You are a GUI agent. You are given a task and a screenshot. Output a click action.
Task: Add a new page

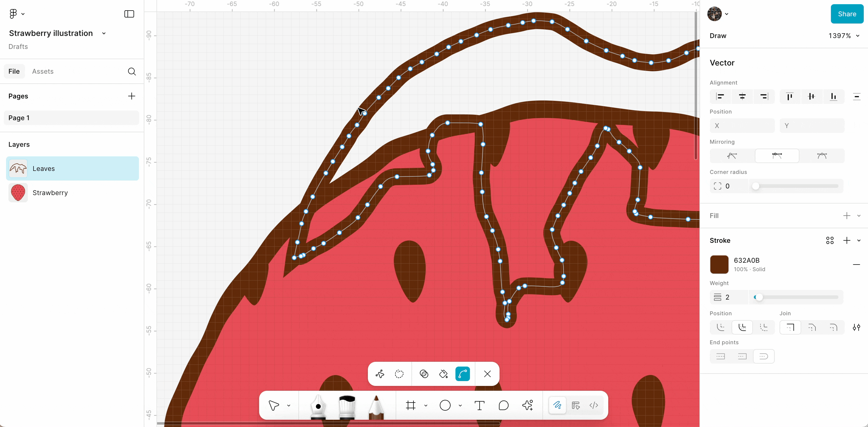pos(131,96)
